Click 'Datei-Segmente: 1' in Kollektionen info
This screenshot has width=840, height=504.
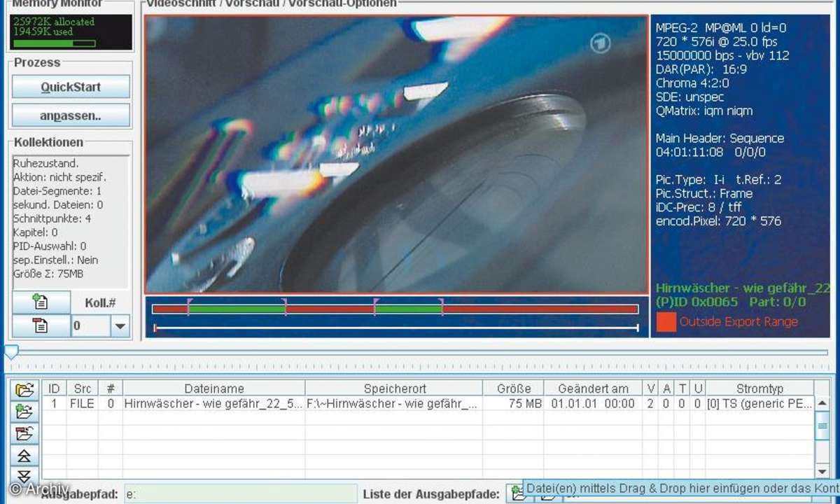click(x=57, y=191)
